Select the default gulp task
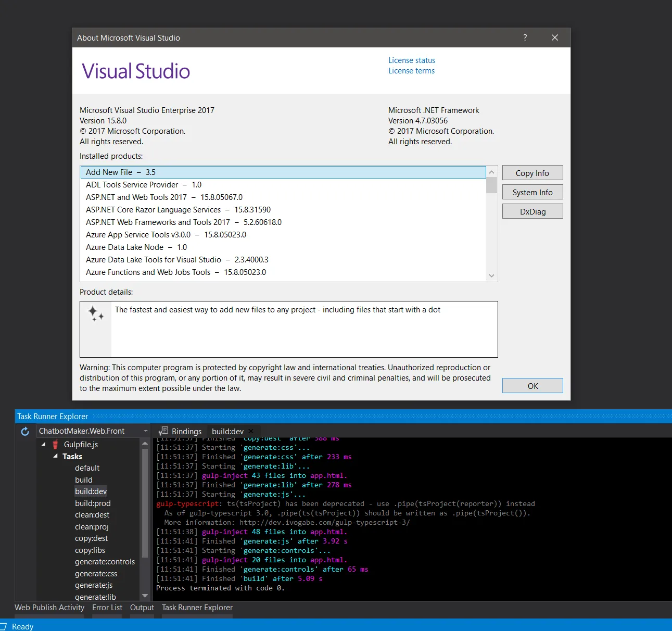672x631 pixels. (x=87, y=468)
